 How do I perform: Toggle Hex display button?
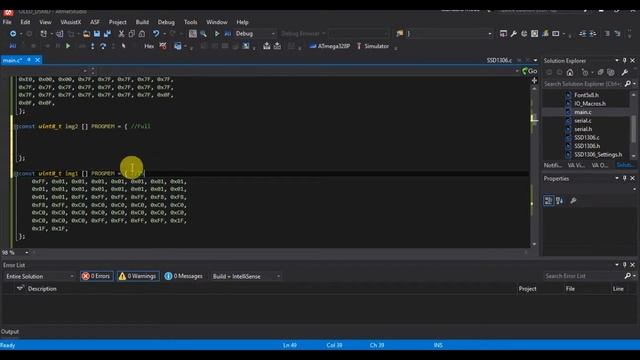tap(149, 46)
